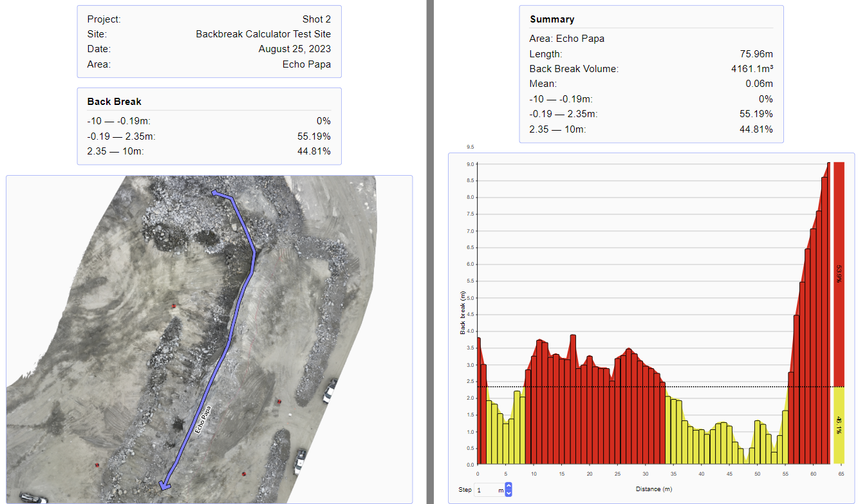Click the Step decrement down arrow

[x=508, y=493]
